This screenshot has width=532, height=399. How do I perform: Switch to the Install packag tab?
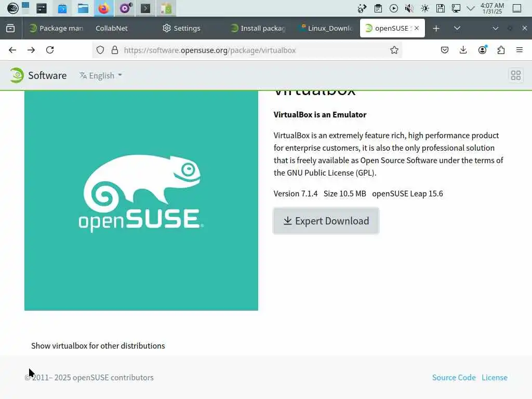tap(258, 28)
